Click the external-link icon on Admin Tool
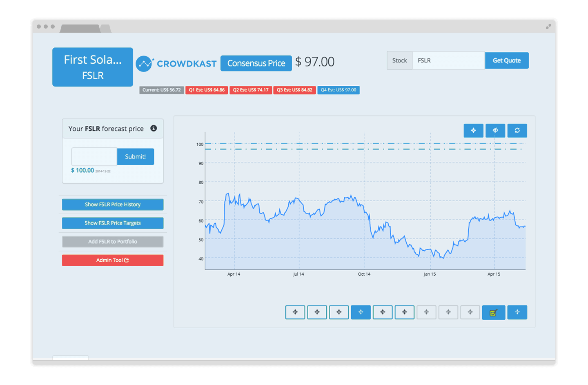 coord(127,260)
